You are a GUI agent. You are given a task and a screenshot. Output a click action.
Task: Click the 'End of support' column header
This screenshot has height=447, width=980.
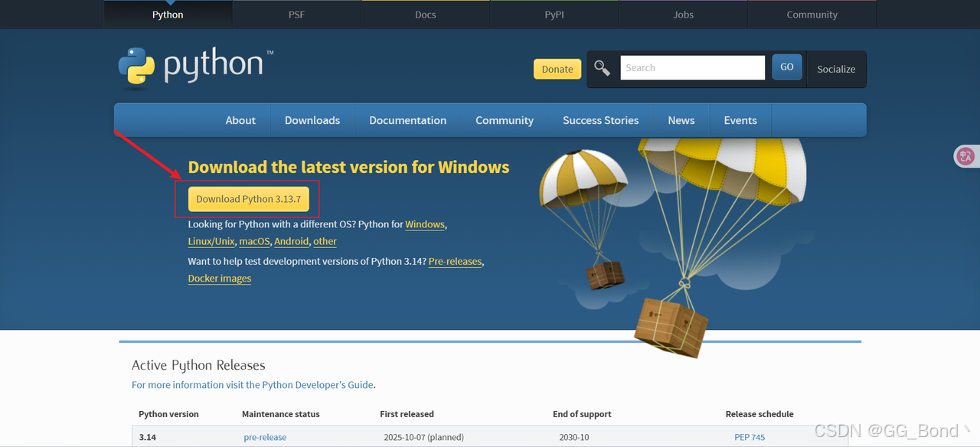coord(582,414)
